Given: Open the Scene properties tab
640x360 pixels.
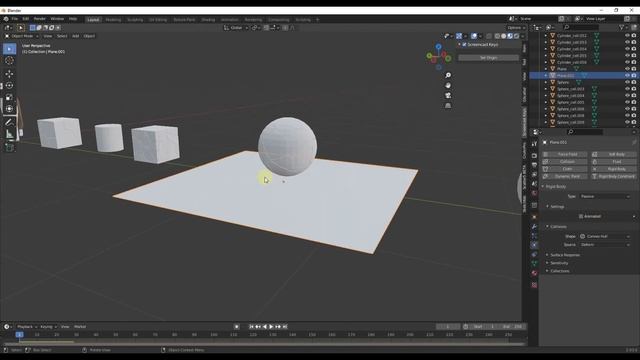Looking at the screenshot, I should [x=534, y=184].
